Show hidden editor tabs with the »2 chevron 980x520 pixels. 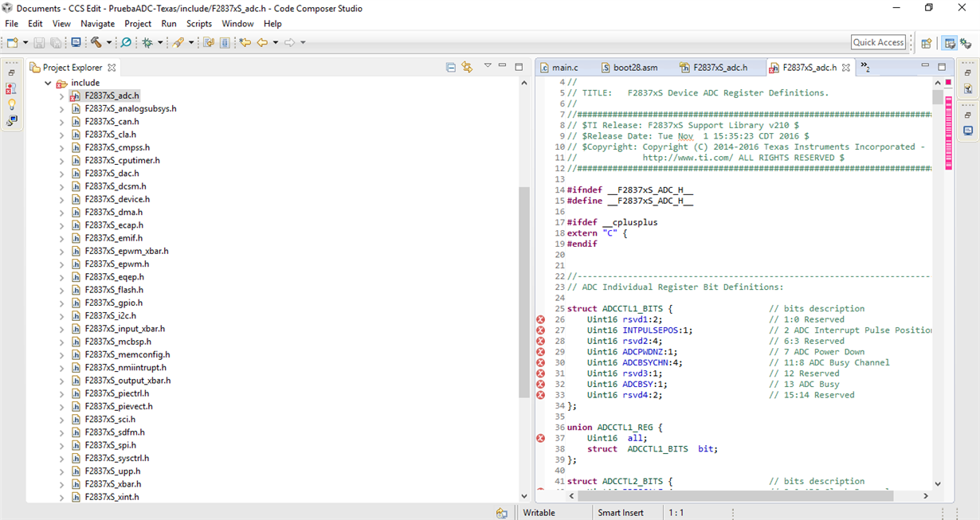point(865,67)
